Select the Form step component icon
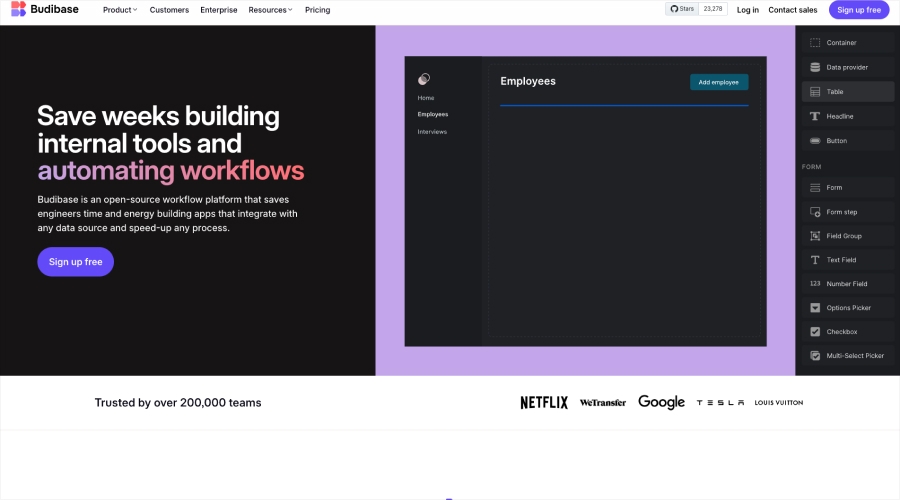The height and width of the screenshot is (500, 900). (x=815, y=212)
